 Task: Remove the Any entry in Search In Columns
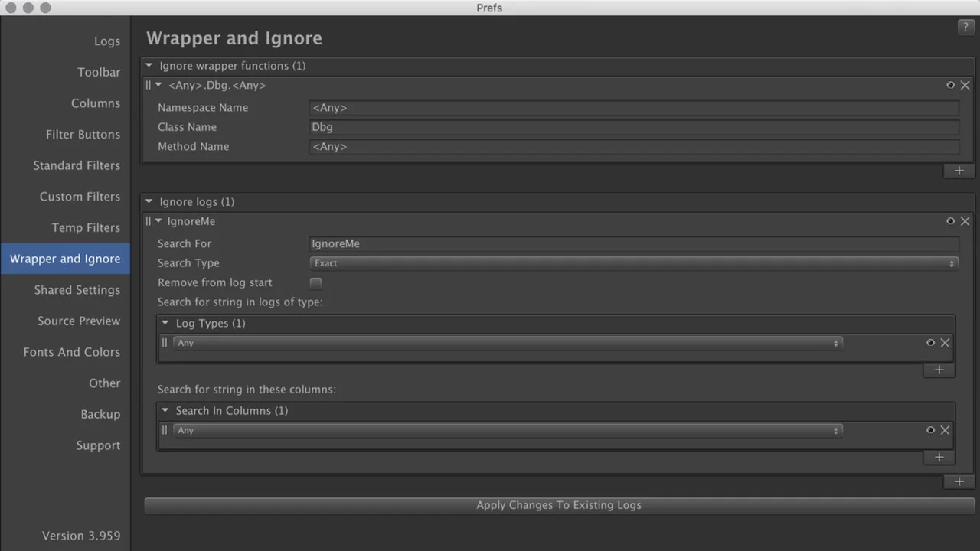point(945,430)
